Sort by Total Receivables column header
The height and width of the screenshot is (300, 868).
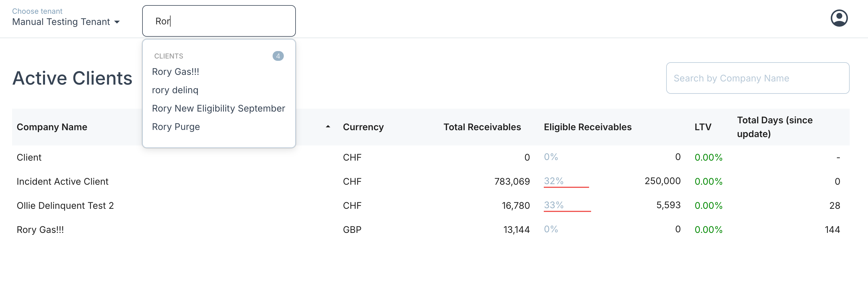tap(482, 127)
